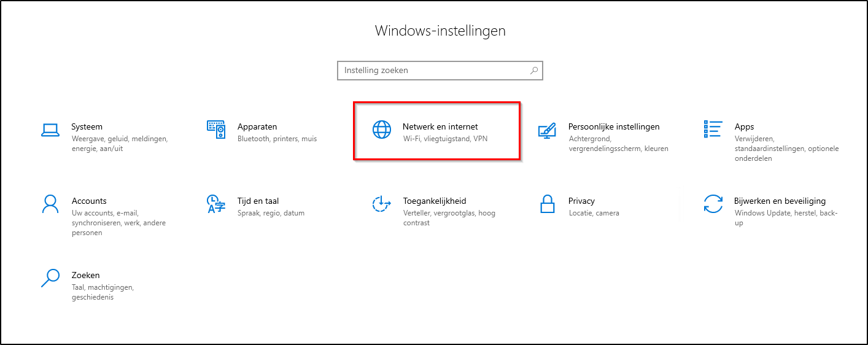Go to Persoonlijke instellingen text link
This screenshot has width=868, height=345.
pyautogui.click(x=614, y=127)
